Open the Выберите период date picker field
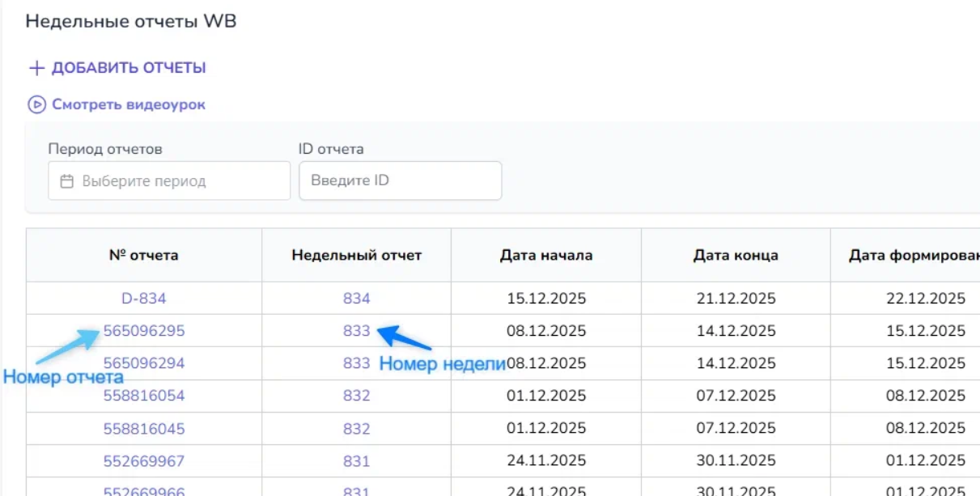980x496 pixels. click(x=169, y=180)
